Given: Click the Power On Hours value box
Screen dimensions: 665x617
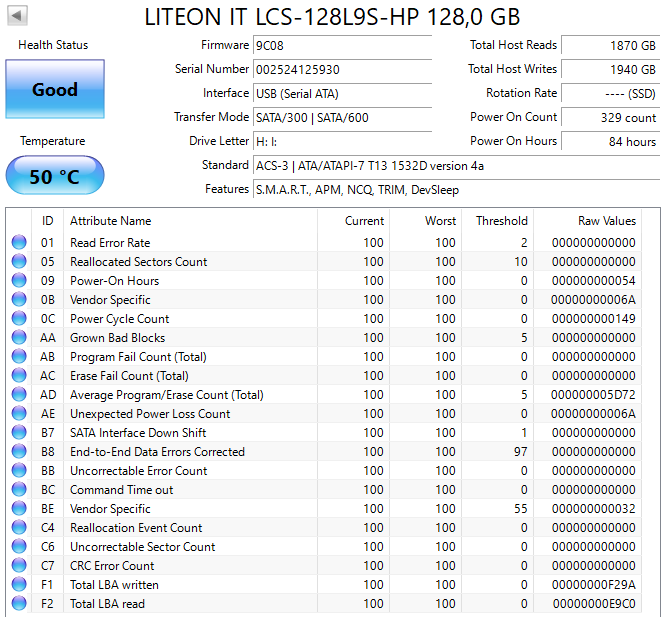Looking at the screenshot, I should coord(609,141).
